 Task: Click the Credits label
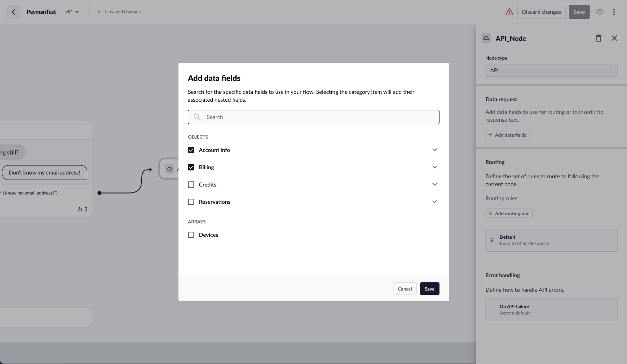[x=208, y=185]
